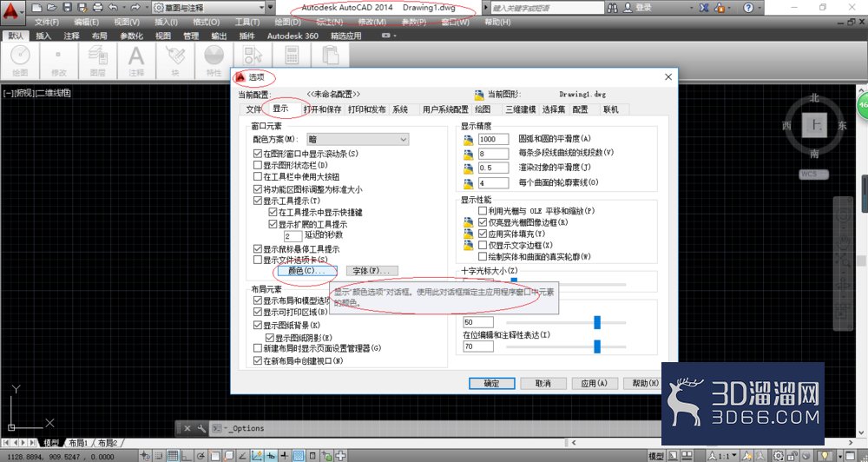
Task: Expand the quick access toolbar customize arrow
Action: click(271, 8)
